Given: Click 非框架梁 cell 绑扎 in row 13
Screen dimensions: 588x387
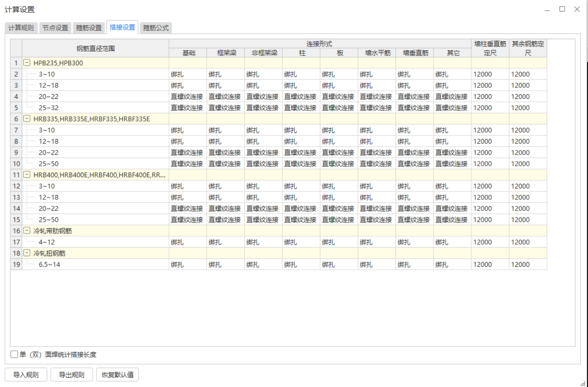Looking at the screenshot, I should point(264,197).
